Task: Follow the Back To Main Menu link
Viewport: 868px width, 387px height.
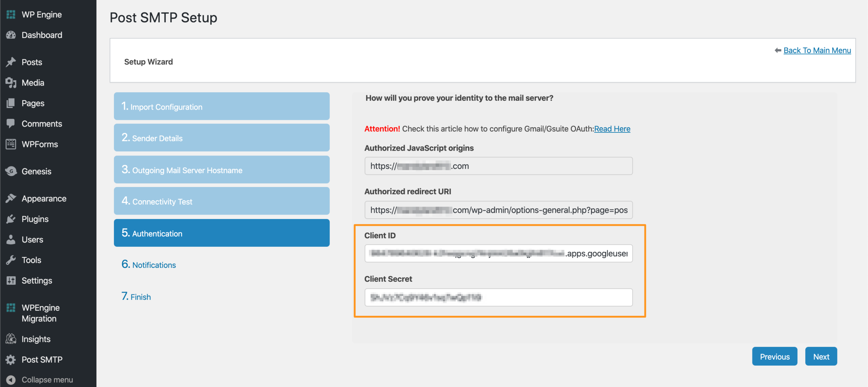Action: coord(817,50)
